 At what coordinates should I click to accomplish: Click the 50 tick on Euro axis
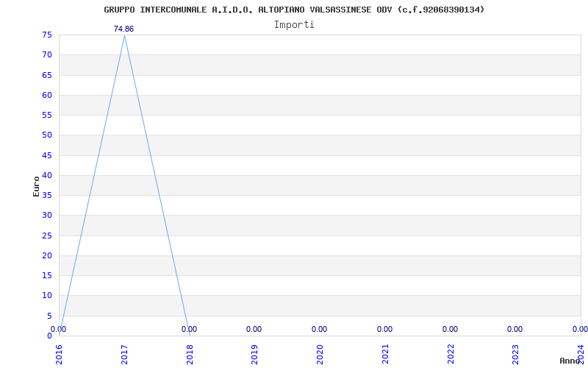47,135
